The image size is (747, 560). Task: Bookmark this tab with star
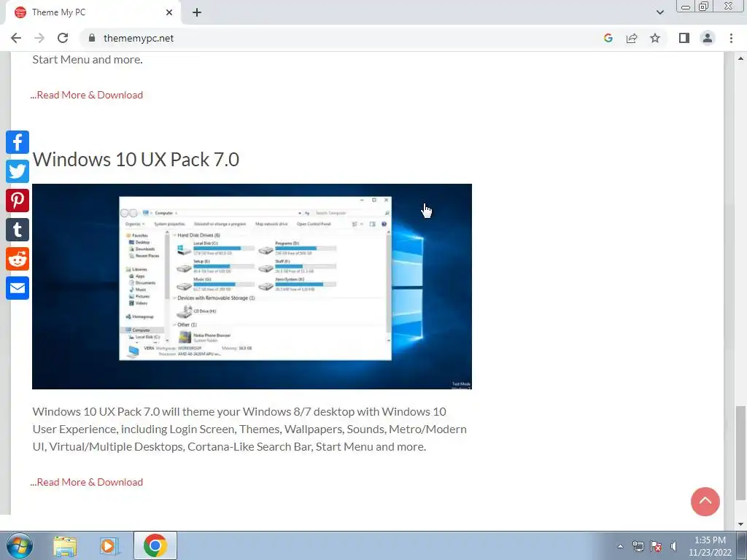(x=655, y=38)
